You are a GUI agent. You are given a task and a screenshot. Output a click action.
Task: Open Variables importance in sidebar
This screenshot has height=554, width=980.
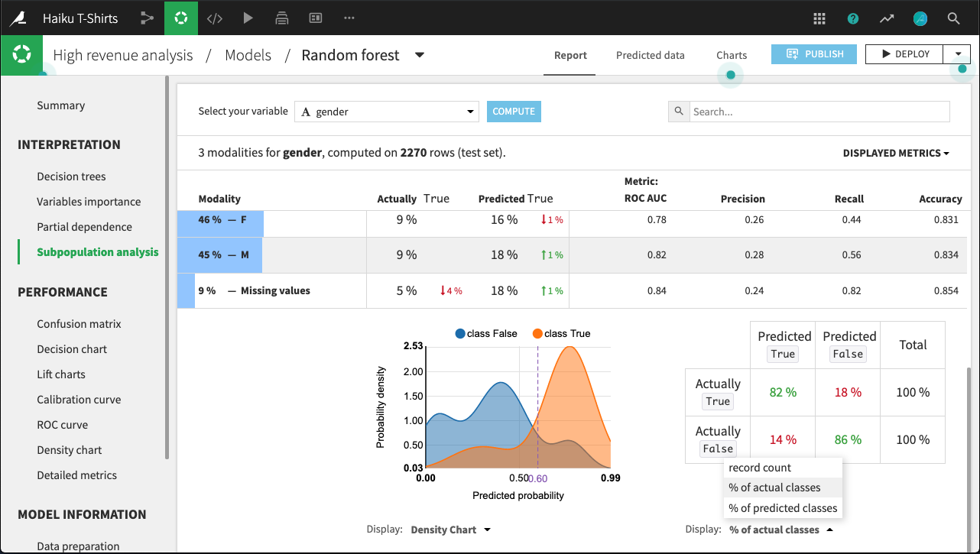tap(89, 202)
